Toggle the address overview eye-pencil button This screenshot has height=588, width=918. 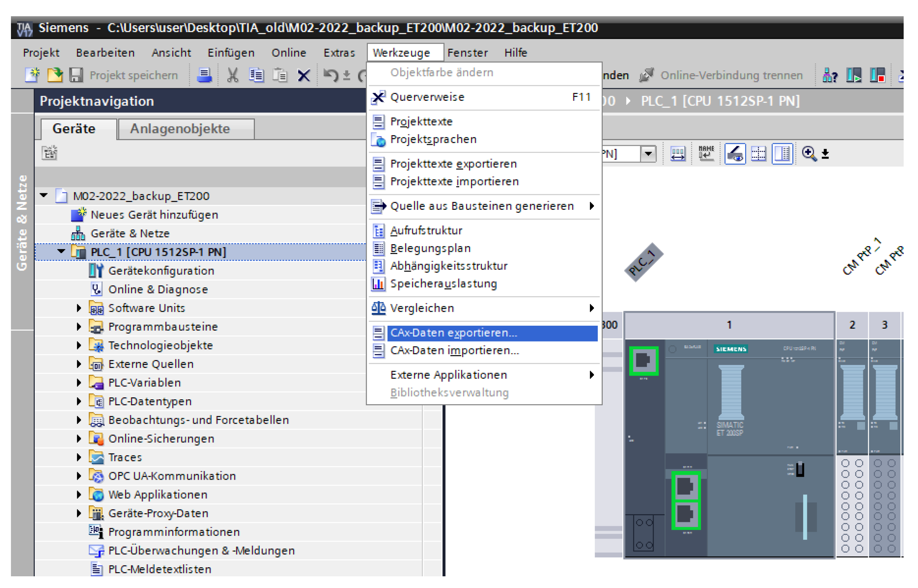735,154
